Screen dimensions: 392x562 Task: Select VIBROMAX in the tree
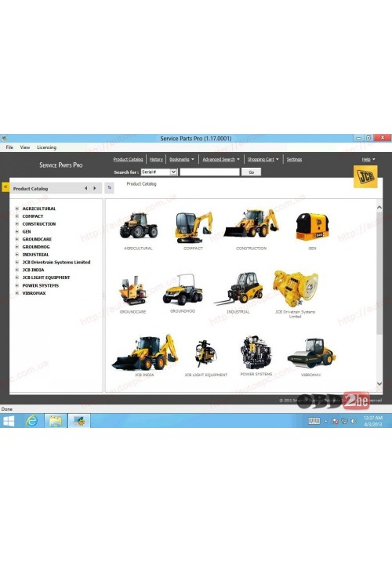coord(34,293)
